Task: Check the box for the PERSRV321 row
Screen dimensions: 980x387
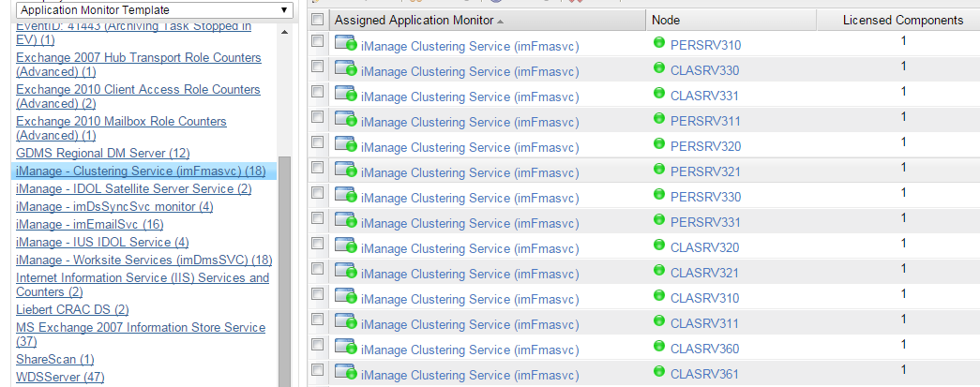Action: [318, 168]
